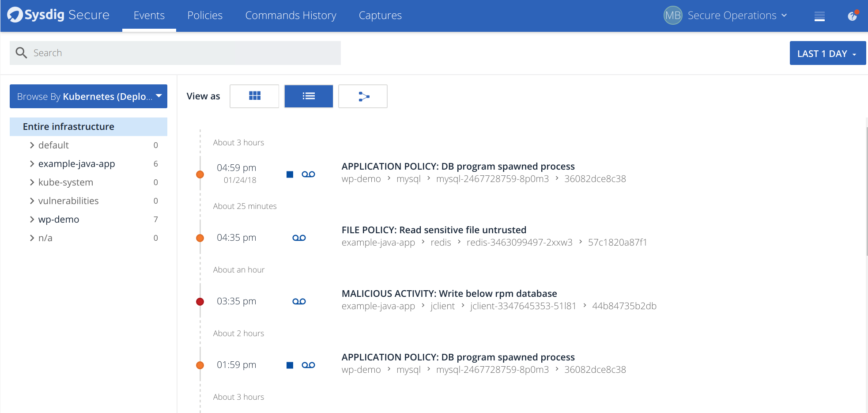Open the Captures tab

coord(380,15)
